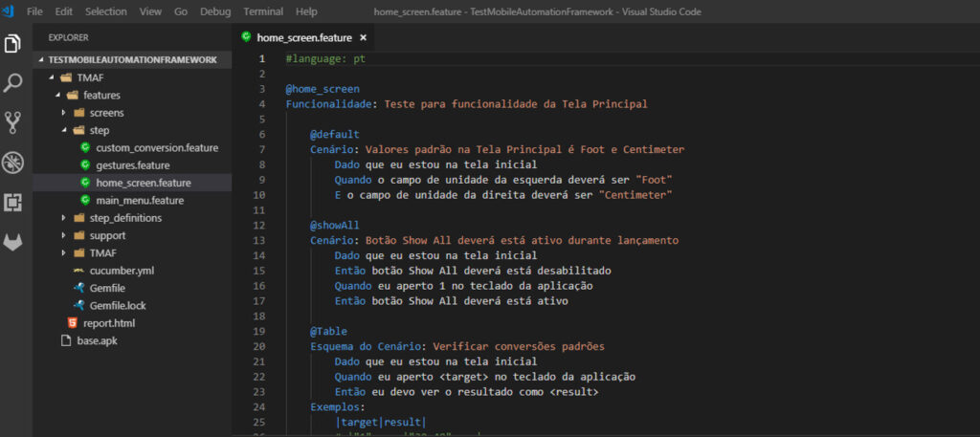Open the Terminal menu
Image resolution: width=980 pixels, height=437 pixels.
263,11
